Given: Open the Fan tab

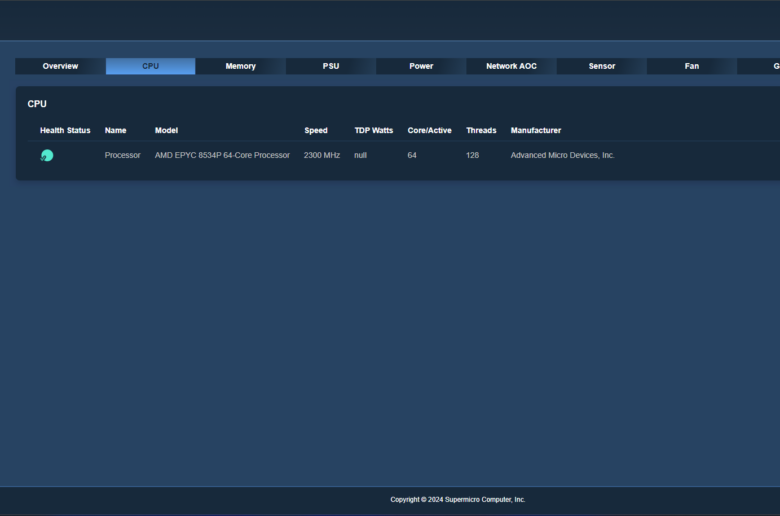Looking at the screenshot, I should 691,66.
